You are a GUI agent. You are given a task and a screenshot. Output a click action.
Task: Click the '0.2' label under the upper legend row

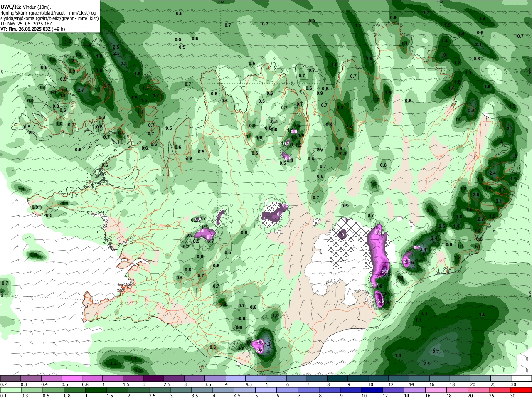point(3,384)
